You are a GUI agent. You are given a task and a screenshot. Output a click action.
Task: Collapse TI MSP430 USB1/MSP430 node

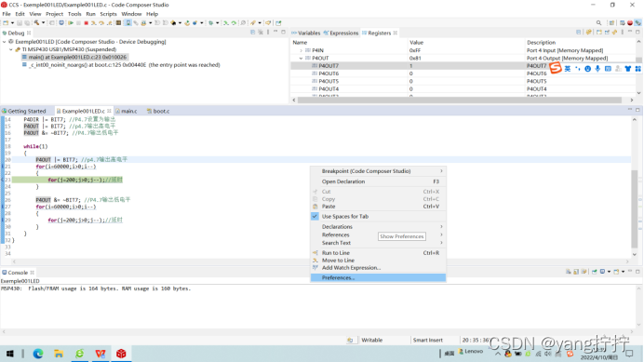[x=11, y=49]
